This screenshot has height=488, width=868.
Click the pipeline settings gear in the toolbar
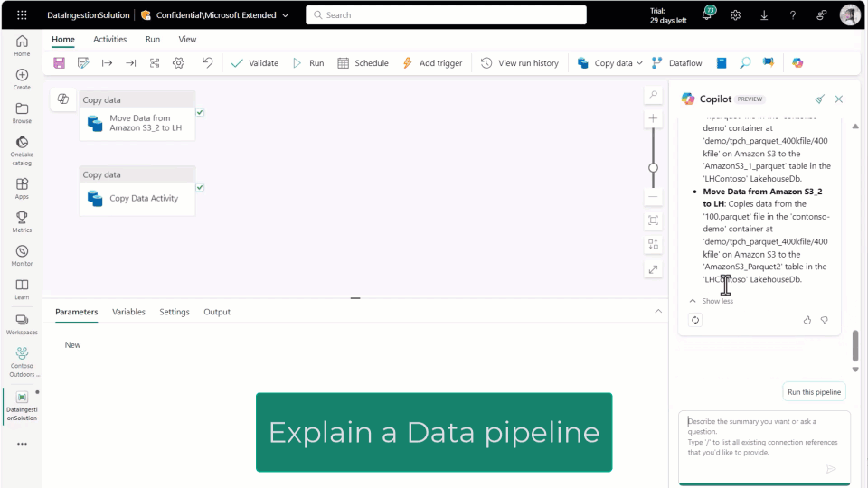[x=178, y=63]
